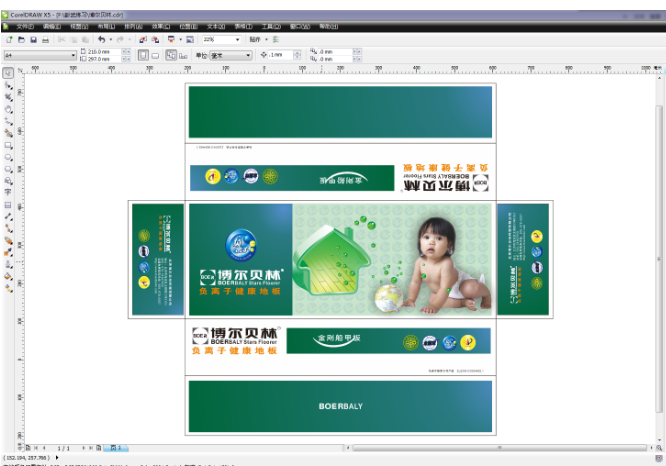
Task: Toggle apply layout to all pages
Action: [x=171, y=56]
